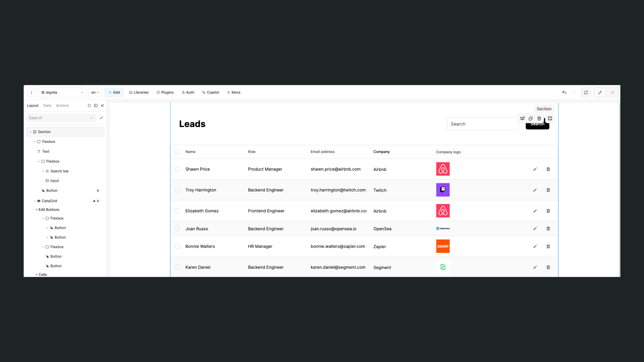Click the debug bug icon in the Layout panel
The height and width of the screenshot is (362, 644).
[x=89, y=106]
